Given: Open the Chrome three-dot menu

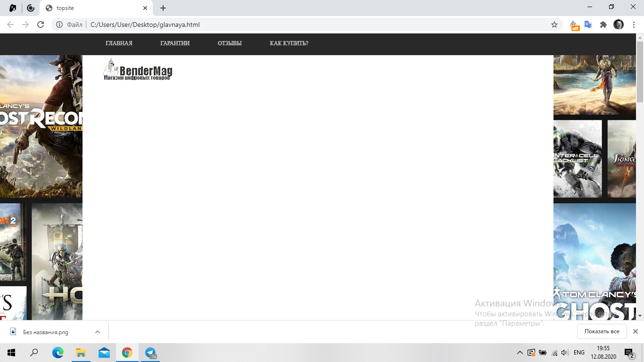Looking at the screenshot, I should [633, 25].
